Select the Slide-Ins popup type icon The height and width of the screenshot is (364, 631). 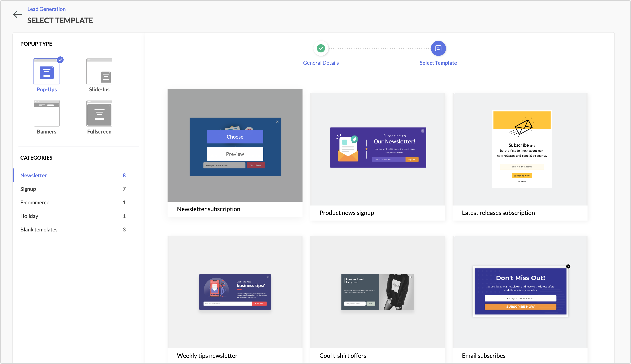99,71
